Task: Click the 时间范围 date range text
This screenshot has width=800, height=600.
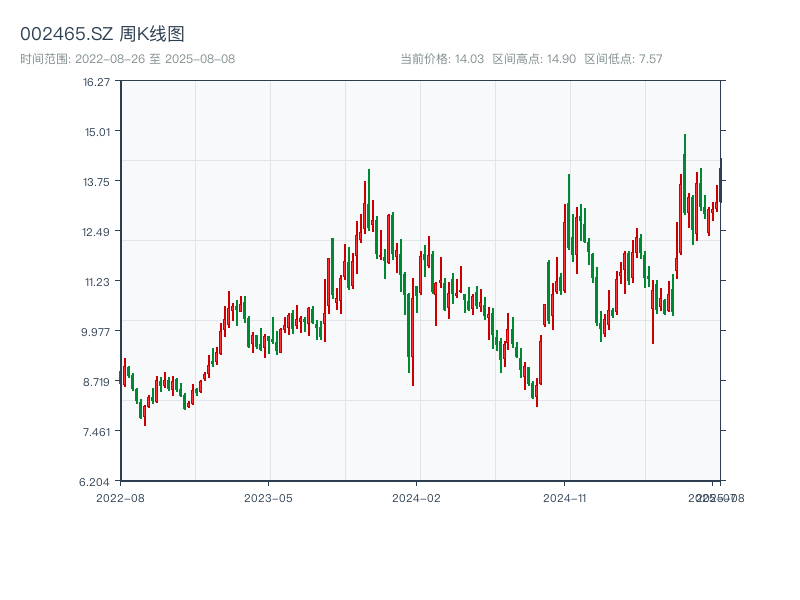Action: (127, 59)
